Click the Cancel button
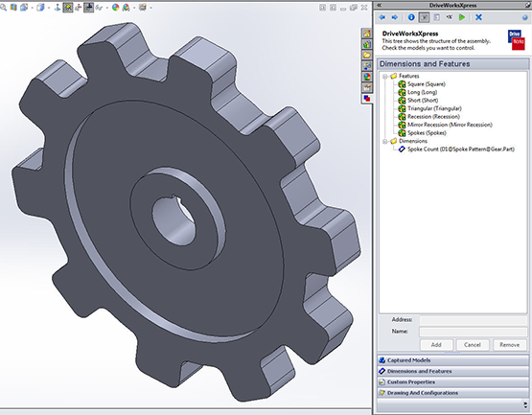 (473, 345)
